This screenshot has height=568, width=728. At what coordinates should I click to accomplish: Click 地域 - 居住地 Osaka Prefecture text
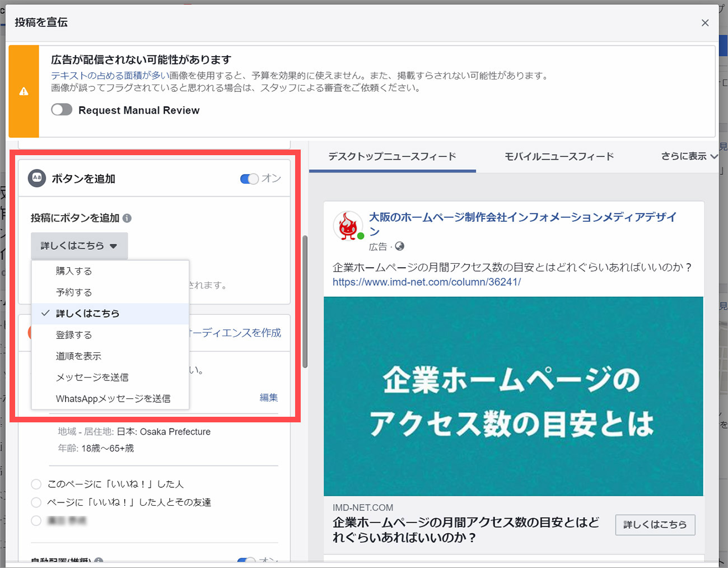(134, 432)
